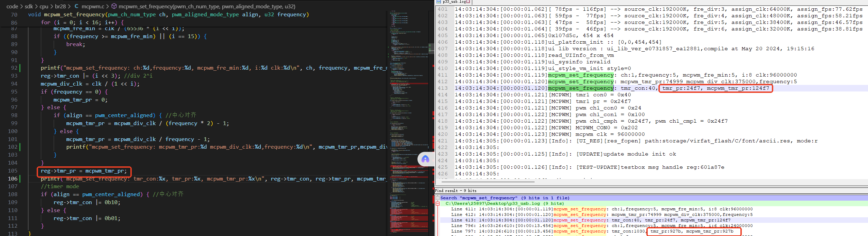Collapse the C:\Users\25897\Desktop\p33_usb.log results node
This screenshot has width=868, height=236.
point(437,203)
